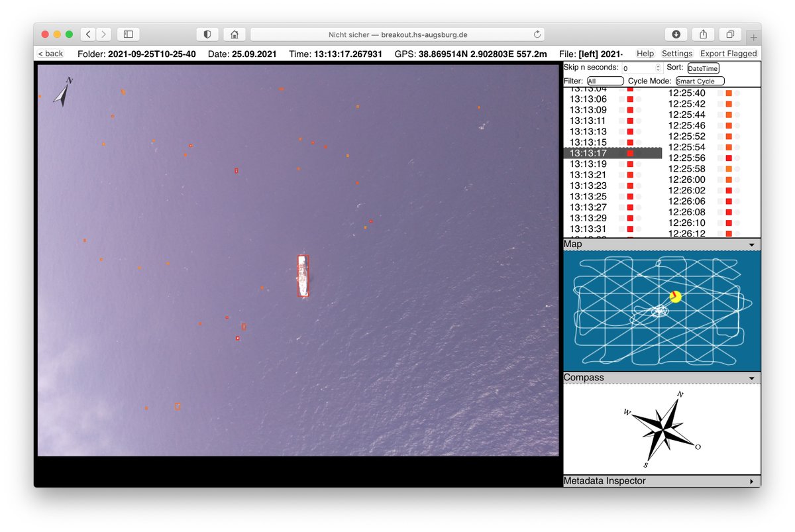Viewport: 795px width, 532px height.
Task: Click the Skip n seconds stepper arrows
Action: click(658, 68)
